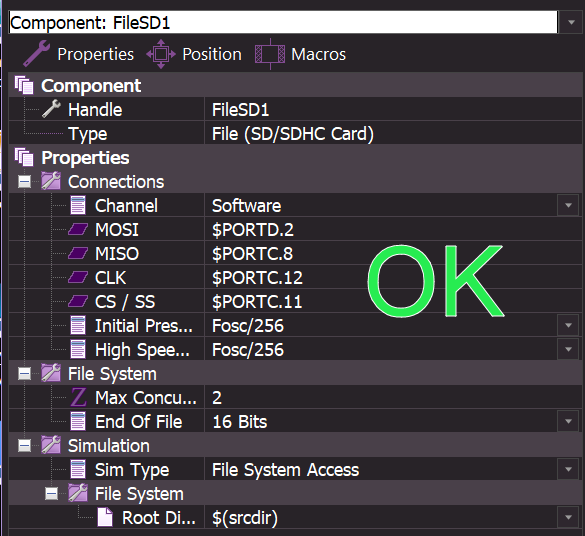Collapse the File System properties group
585x536 pixels.
(x=25, y=374)
